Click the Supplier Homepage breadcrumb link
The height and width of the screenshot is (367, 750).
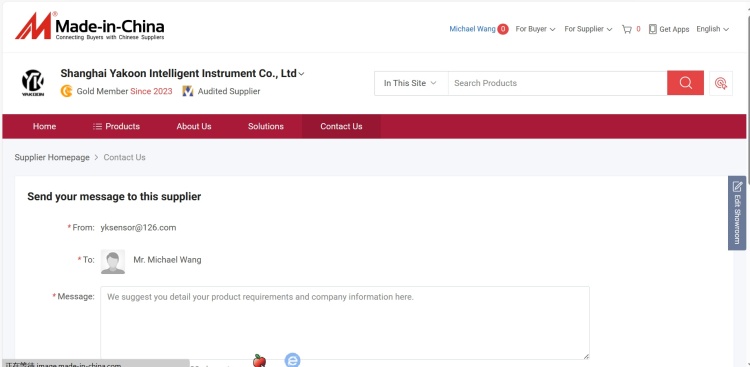pyautogui.click(x=52, y=157)
